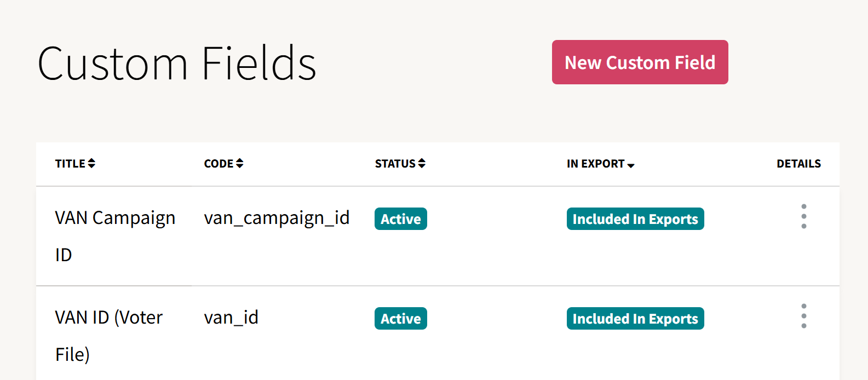868x380 pixels.
Task: Toggle export inclusion for VAN ID (Voter File)
Action: point(635,318)
